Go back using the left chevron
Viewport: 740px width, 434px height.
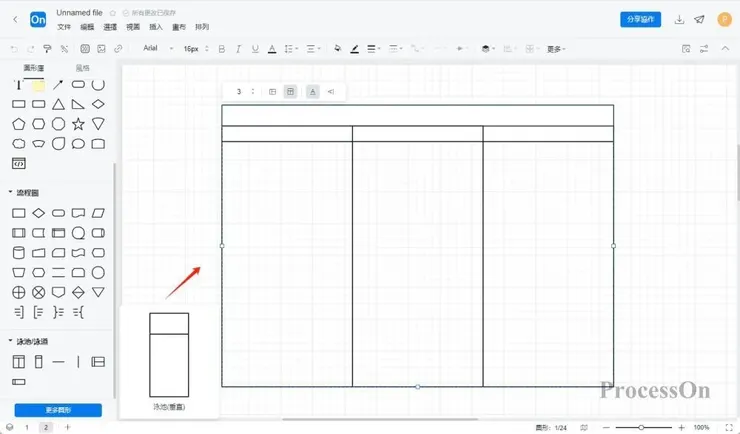(16, 19)
